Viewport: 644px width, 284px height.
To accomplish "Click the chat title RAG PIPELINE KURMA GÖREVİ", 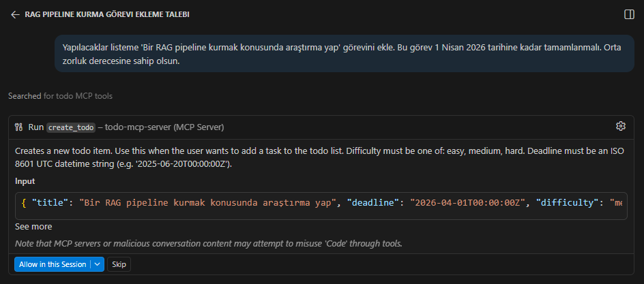I will (107, 14).
